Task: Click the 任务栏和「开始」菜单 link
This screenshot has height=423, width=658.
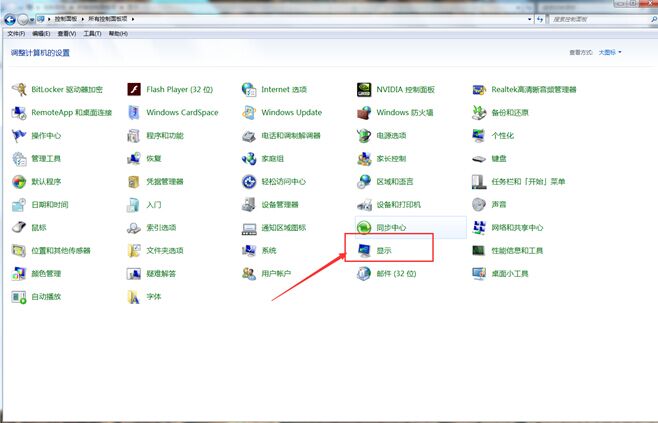Action: click(528, 182)
